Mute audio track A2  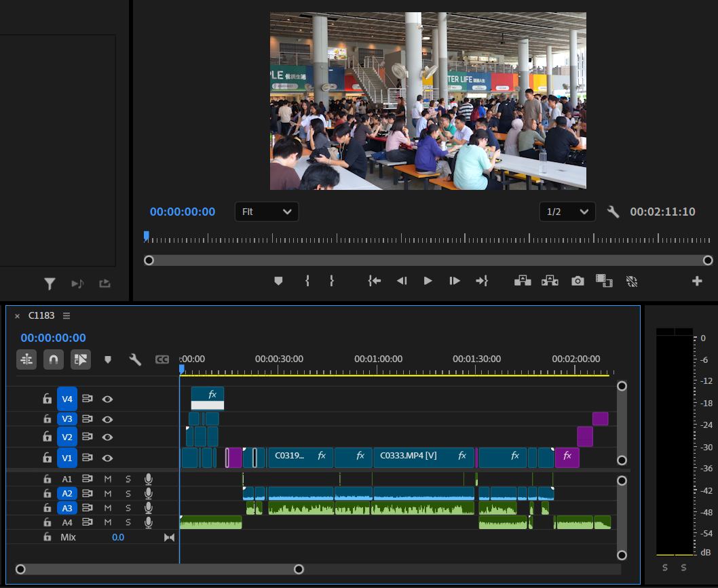point(107,493)
